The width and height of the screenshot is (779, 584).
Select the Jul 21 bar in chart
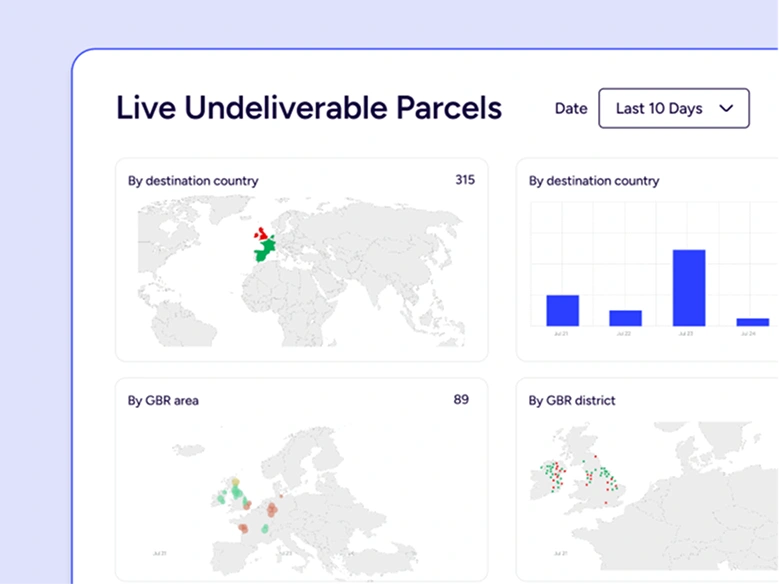point(562,310)
